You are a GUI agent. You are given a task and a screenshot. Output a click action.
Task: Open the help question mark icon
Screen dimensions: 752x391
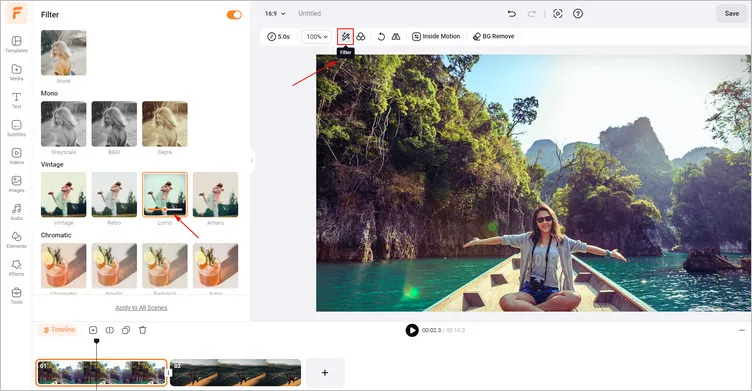click(x=578, y=13)
